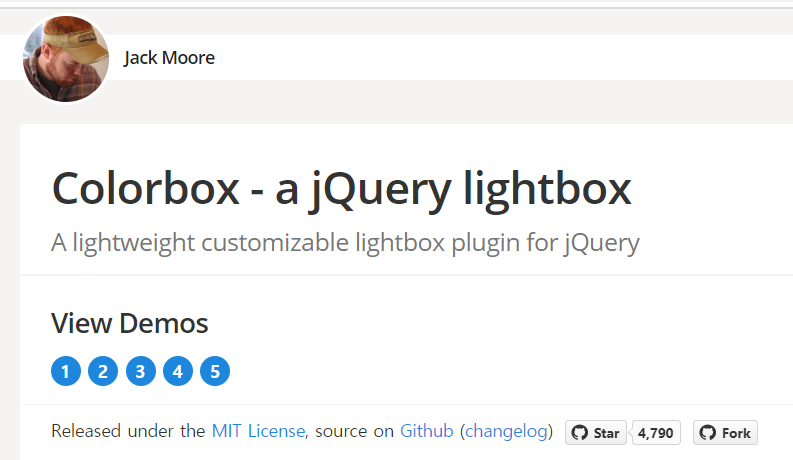The height and width of the screenshot is (460, 793).
Task: Click the lightweight customizable lightbox subtitle
Action: 345,243
